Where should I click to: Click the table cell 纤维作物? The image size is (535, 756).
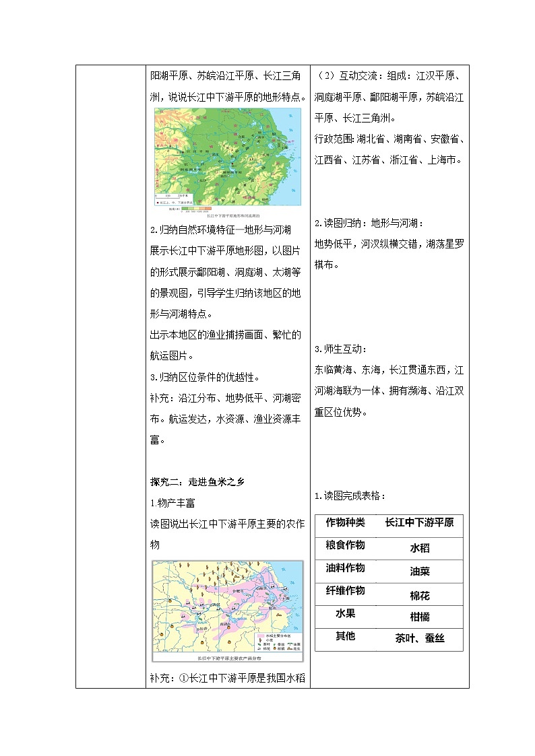(x=346, y=590)
